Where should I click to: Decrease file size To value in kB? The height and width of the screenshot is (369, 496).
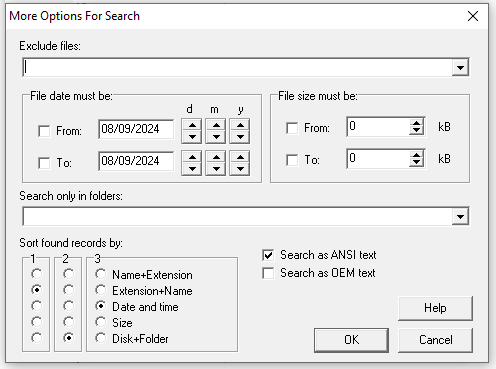[416, 163]
